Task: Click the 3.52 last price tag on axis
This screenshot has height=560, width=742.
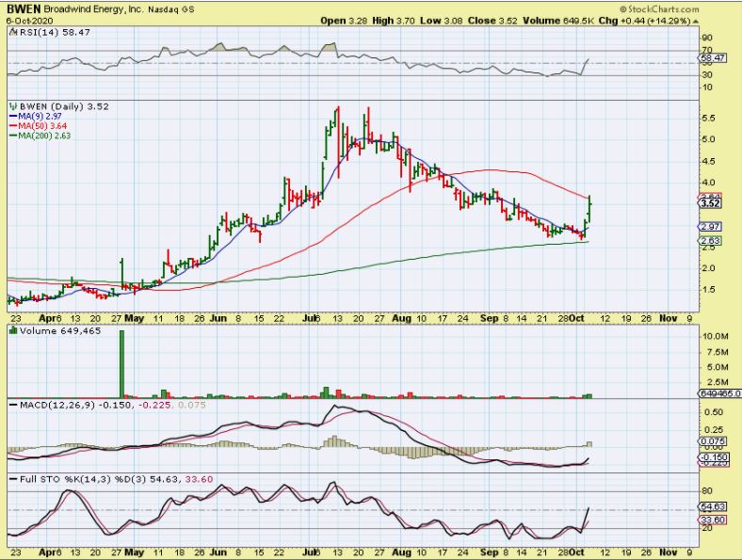Action: click(x=710, y=203)
